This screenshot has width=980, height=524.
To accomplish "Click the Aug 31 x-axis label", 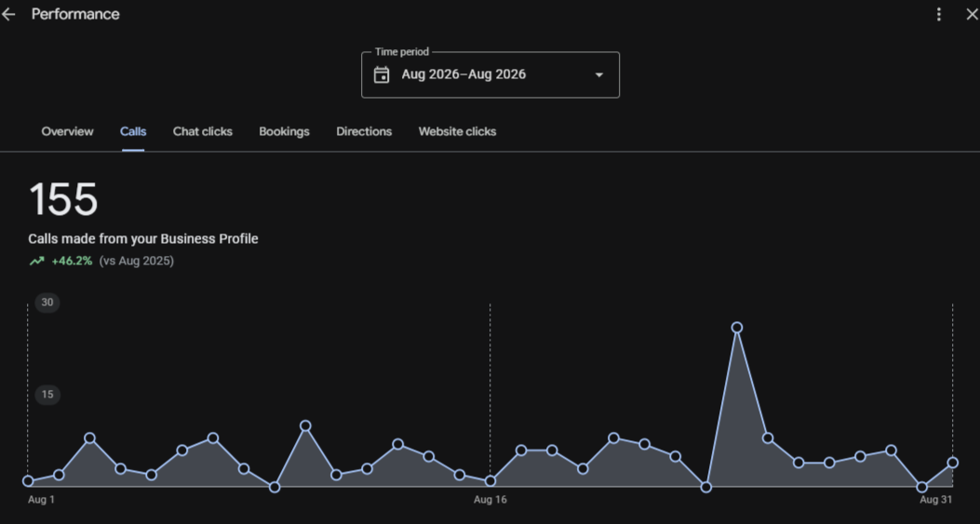I will (935, 500).
